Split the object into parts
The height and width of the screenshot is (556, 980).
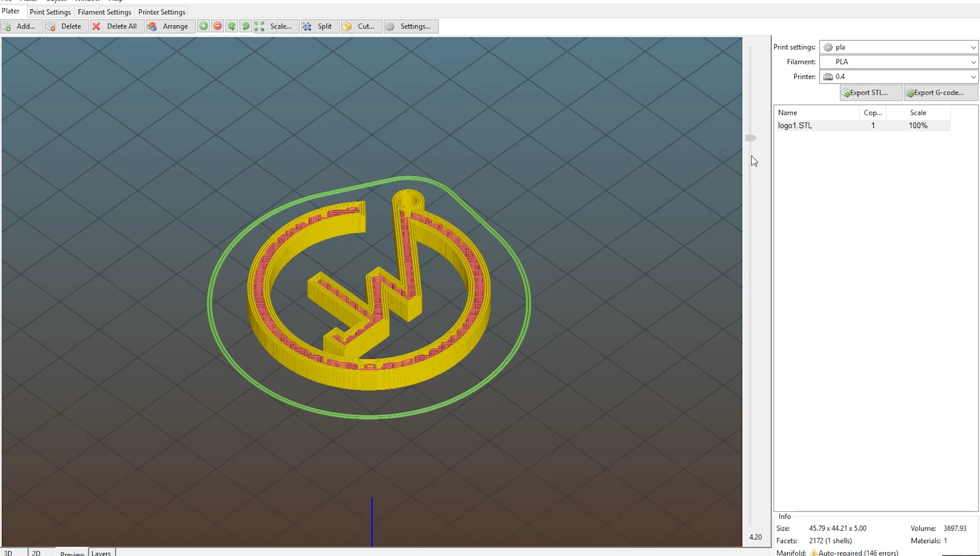coord(320,27)
